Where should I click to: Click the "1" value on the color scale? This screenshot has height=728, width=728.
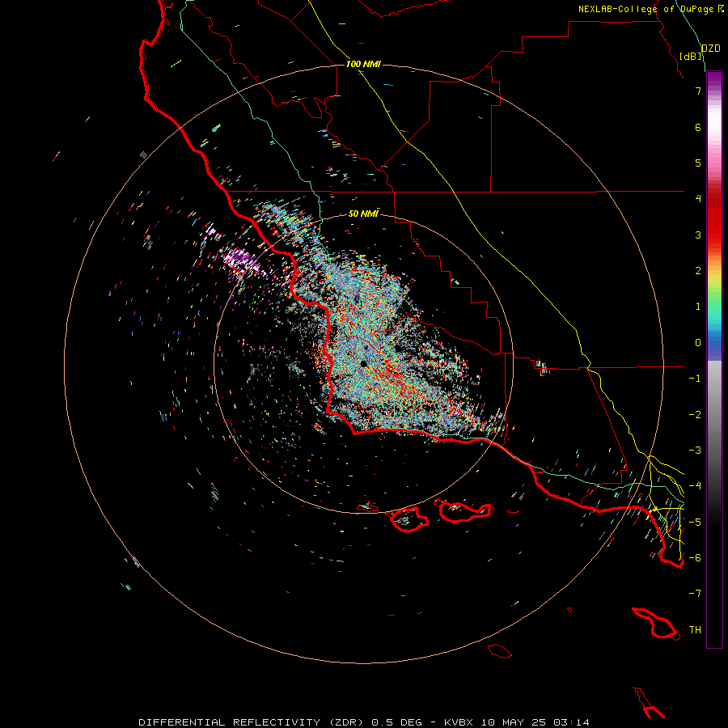coord(698,307)
